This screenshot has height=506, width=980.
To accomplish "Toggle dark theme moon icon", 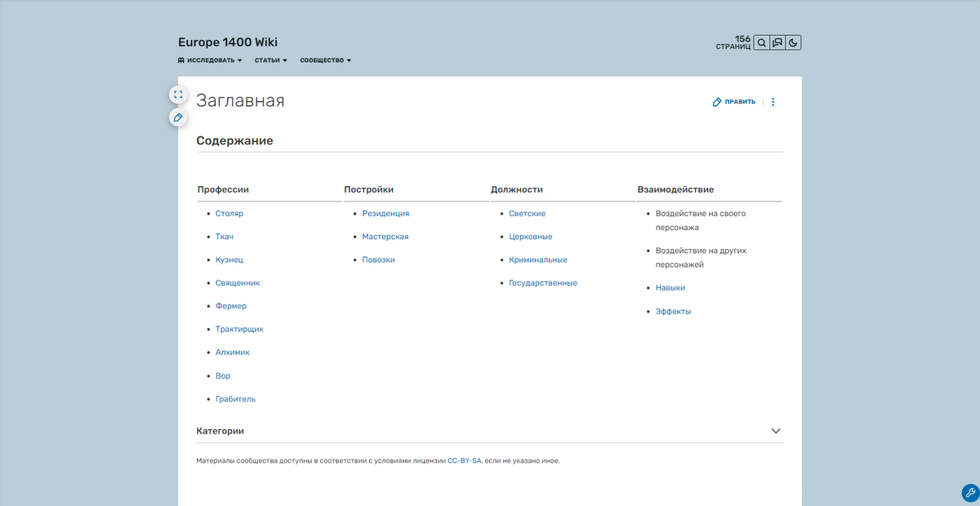I will coord(793,42).
